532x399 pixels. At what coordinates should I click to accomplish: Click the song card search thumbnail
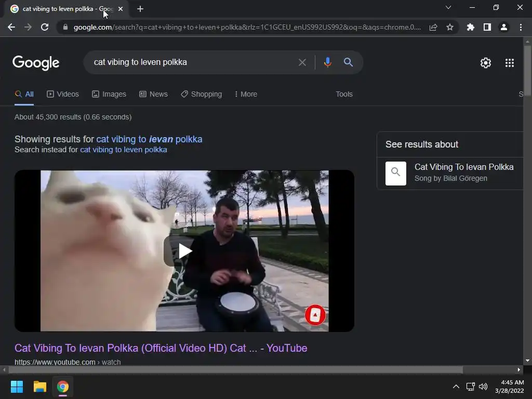click(x=395, y=174)
